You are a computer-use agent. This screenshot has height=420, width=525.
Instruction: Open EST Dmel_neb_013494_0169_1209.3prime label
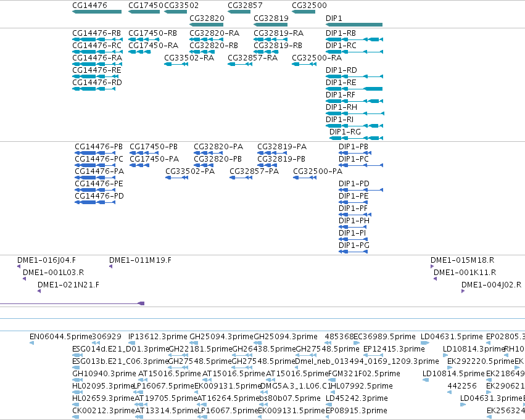point(367,361)
